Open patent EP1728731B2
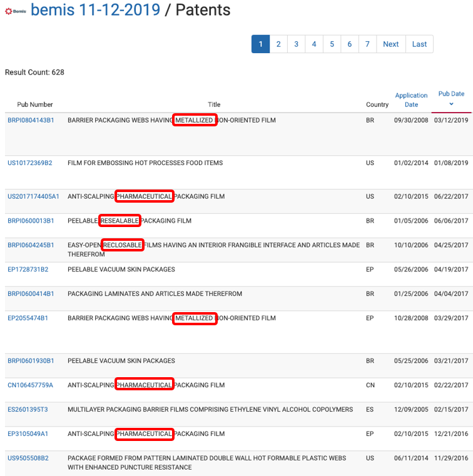Image resolution: width=473 pixels, height=476 pixels. coord(28,269)
